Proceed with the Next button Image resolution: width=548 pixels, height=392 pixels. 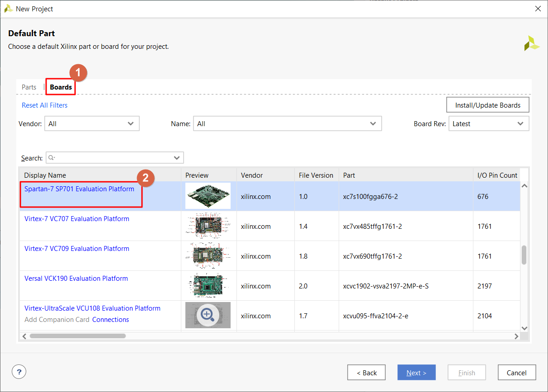click(x=416, y=373)
